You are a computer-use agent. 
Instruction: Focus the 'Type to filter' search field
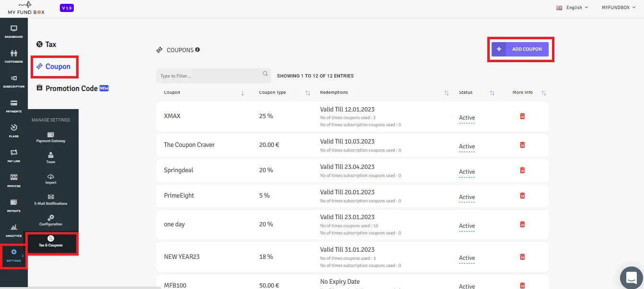[x=214, y=76]
